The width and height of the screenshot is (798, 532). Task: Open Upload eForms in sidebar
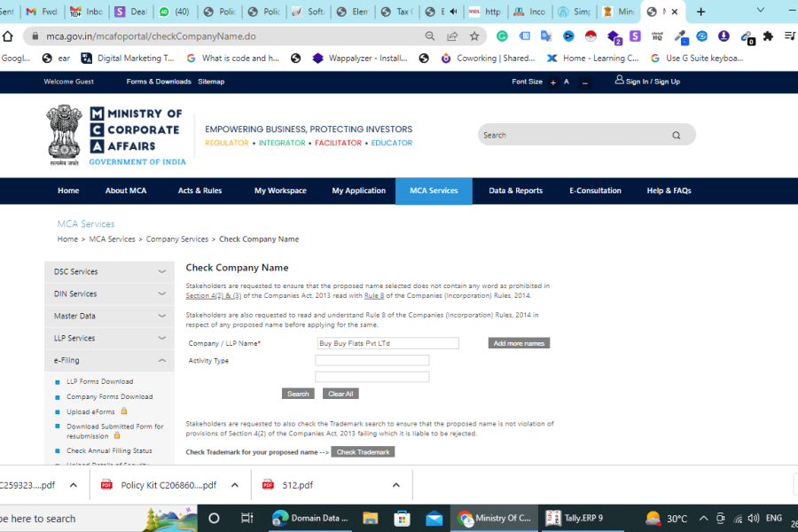click(x=90, y=411)
